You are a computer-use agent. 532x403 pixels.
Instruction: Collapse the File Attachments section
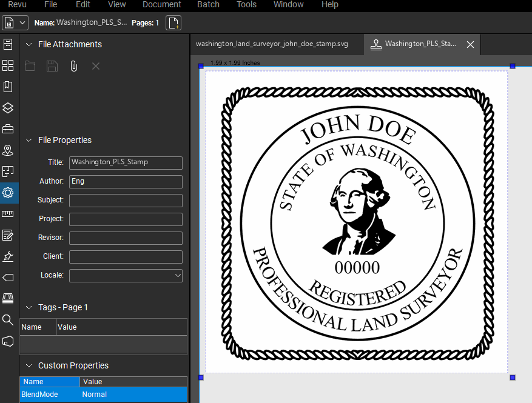[29, 44]
